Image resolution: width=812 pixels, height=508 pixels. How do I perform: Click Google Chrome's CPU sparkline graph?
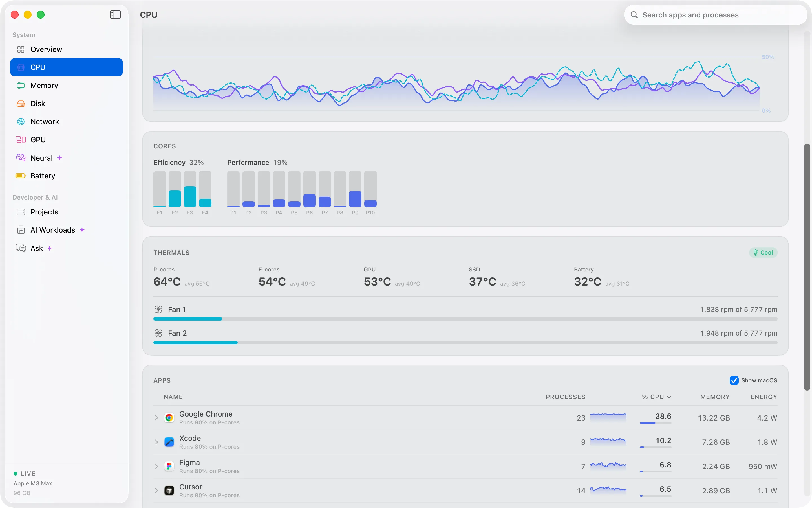[608, 418]
